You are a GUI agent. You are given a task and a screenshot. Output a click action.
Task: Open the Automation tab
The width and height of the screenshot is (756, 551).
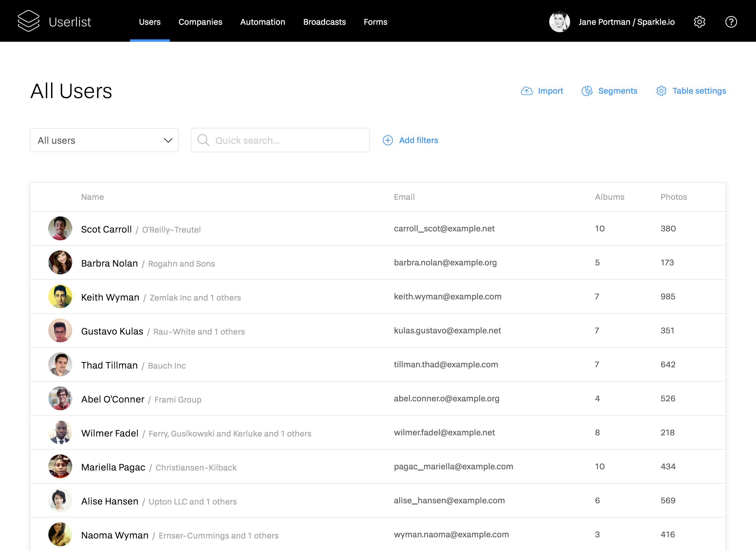click(263, 22)
